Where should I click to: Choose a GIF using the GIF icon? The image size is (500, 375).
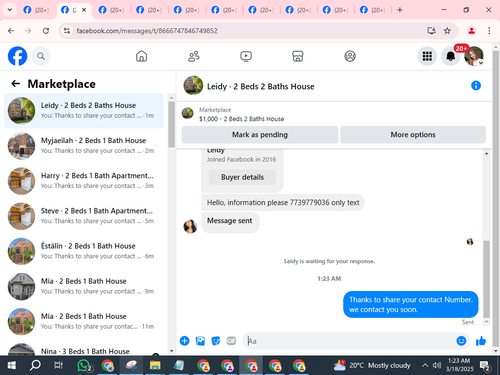point(231,341)
